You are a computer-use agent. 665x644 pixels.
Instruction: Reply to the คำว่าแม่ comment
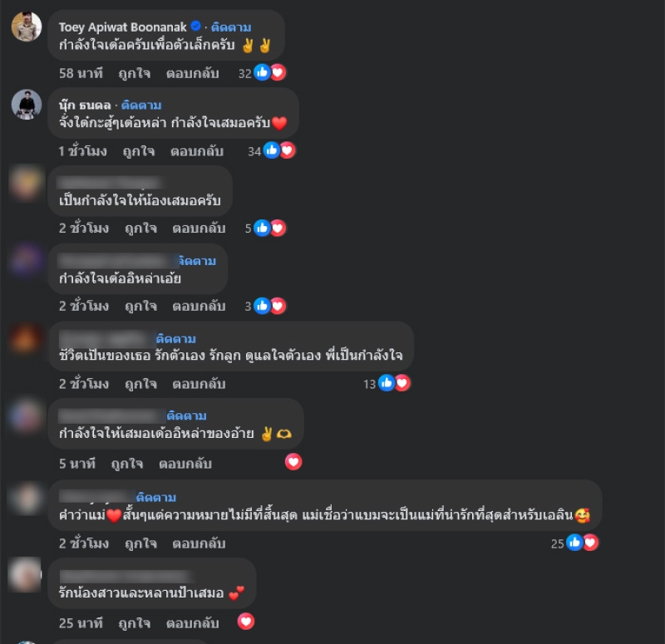tap(199, 543)
